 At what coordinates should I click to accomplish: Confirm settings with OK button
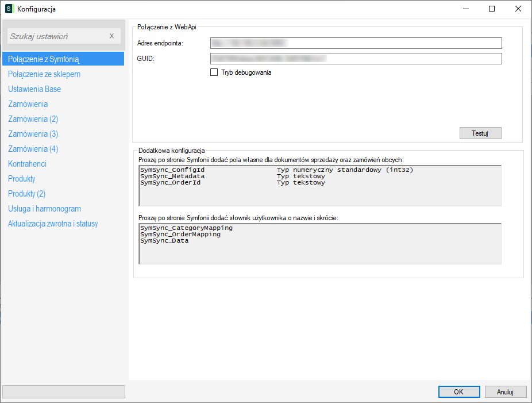[458, 392]
